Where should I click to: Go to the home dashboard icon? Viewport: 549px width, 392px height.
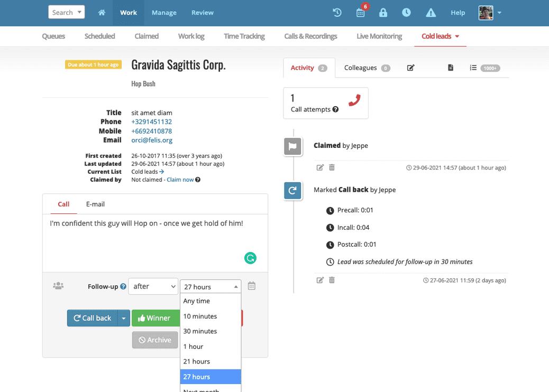pos(102,13)
